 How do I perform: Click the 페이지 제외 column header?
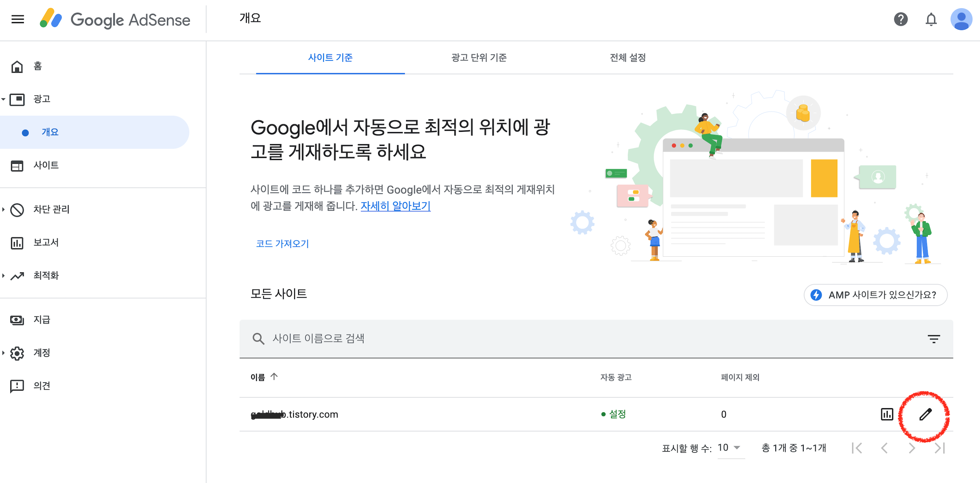pos(740,378)
